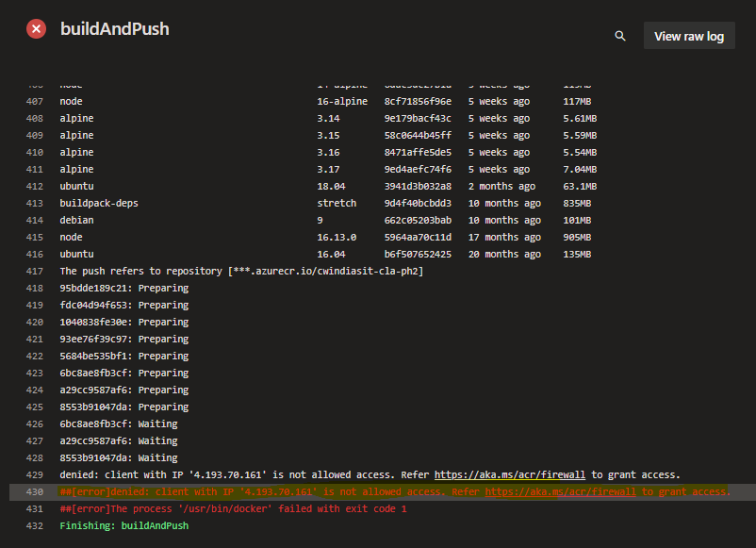Click the buildAndPush job title
This screenshot has width=756, height=548.
(115, 29)
